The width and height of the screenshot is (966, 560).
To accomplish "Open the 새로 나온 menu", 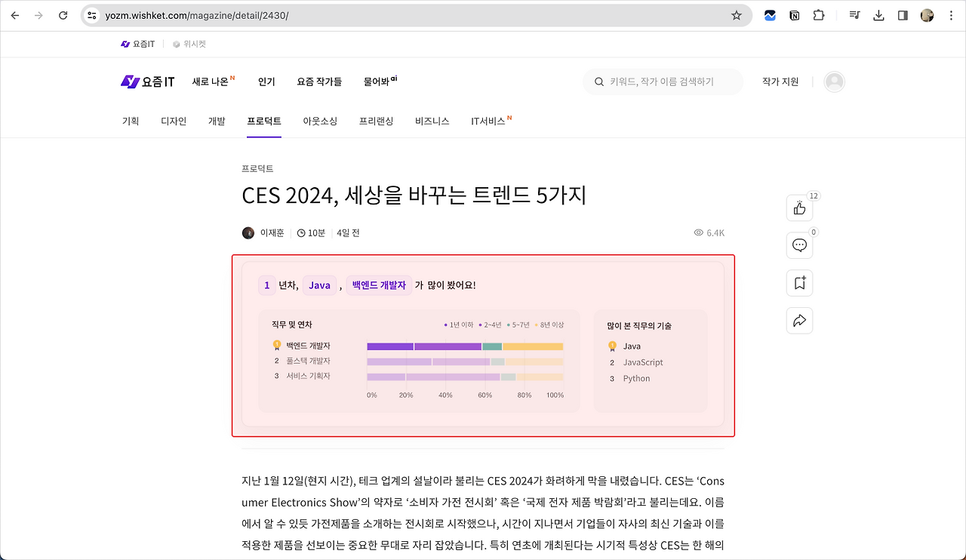I will click(214, 81).
